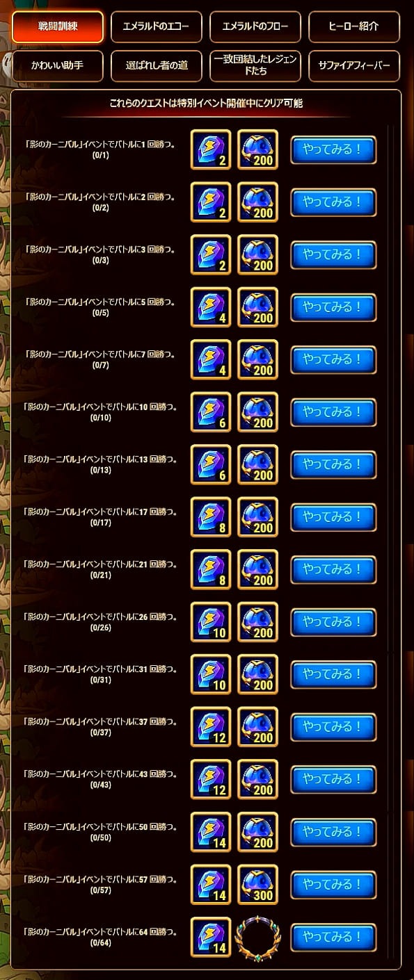
Task: Select the lightning gem icon showing 10 in the 26-win quest
Action: 211,622
